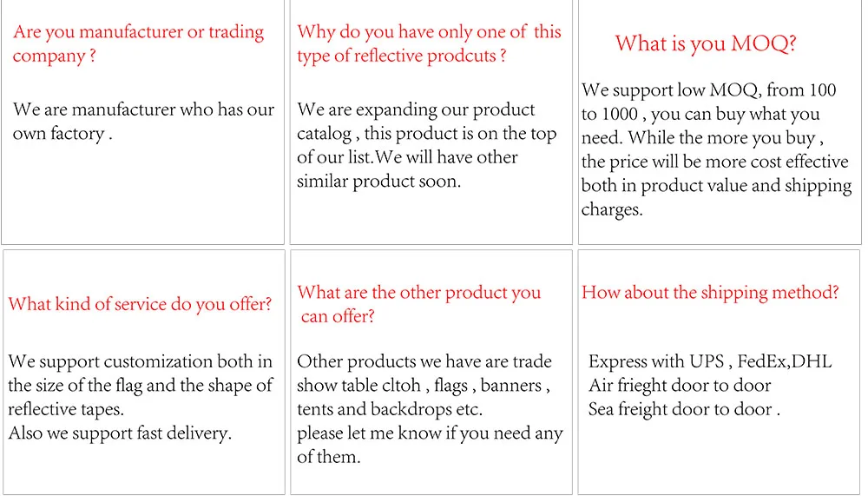Open 'What kind of service do you offer?'

click(x=140, y=304)
